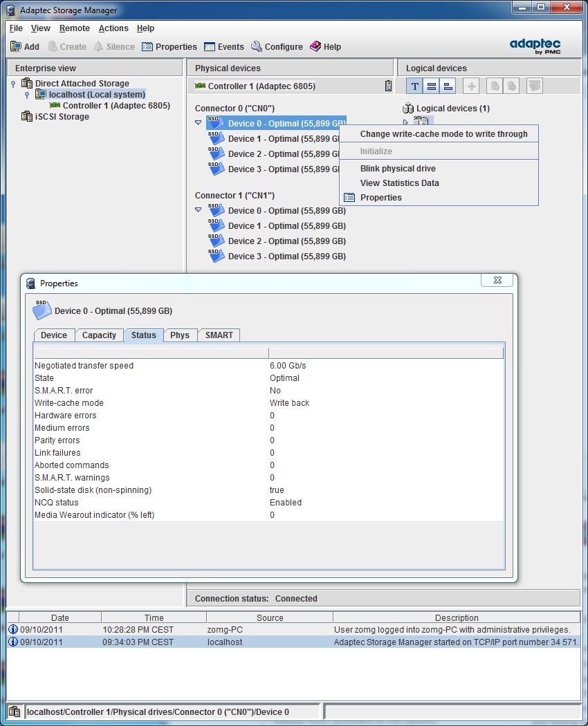Screen dimensions: 588x726
Task: Click the Description column header
Action: click(x=457, y=617)
